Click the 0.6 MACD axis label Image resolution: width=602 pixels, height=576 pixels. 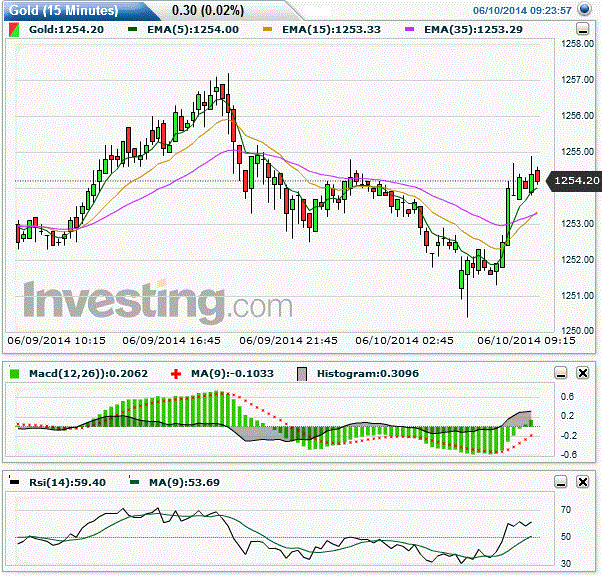point(567,397)
